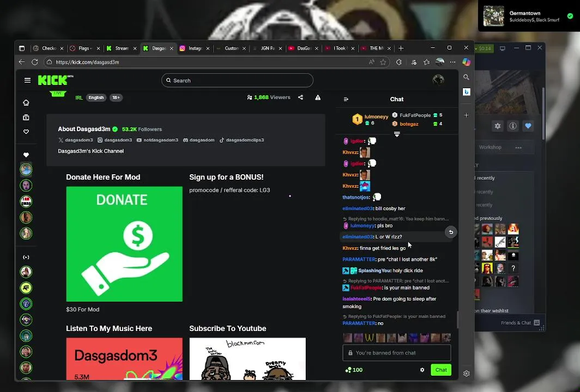Open the Kick hamburger menu

(27, 80)
